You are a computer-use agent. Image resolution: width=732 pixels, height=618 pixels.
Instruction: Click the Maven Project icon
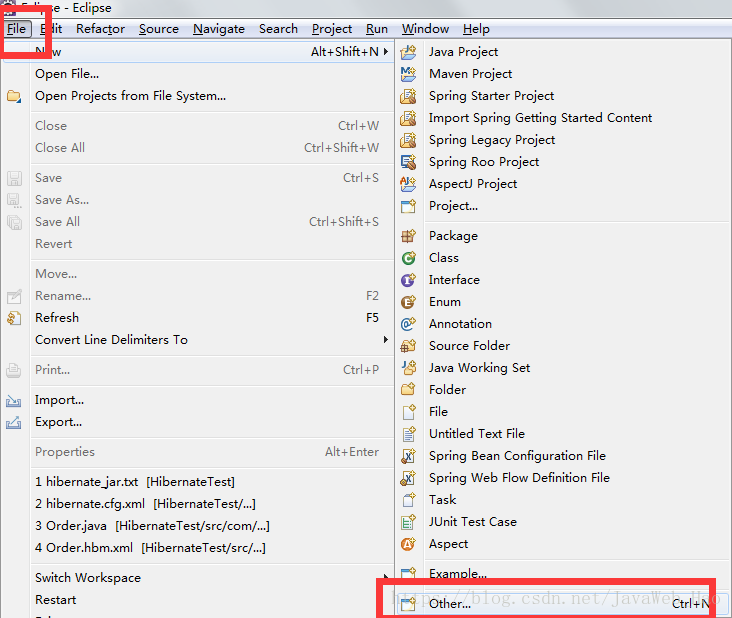click(408, 74)
